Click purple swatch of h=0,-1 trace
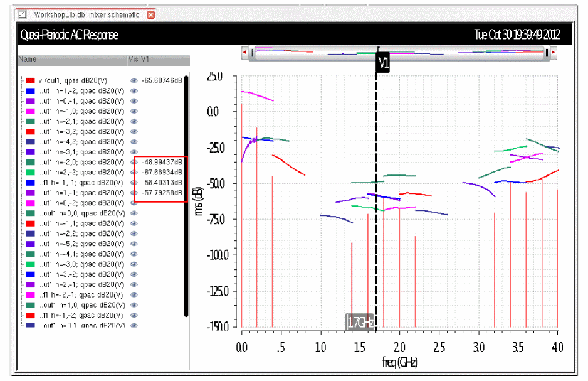Viewport: 588px width, 381px height. [x=30, y=101]
